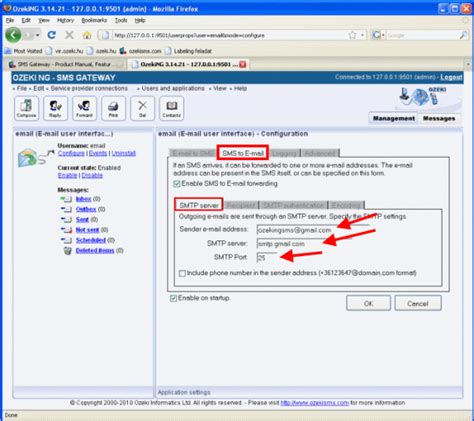
Task: Click the Print toolbar icon
Action: (x=113, y=108)
